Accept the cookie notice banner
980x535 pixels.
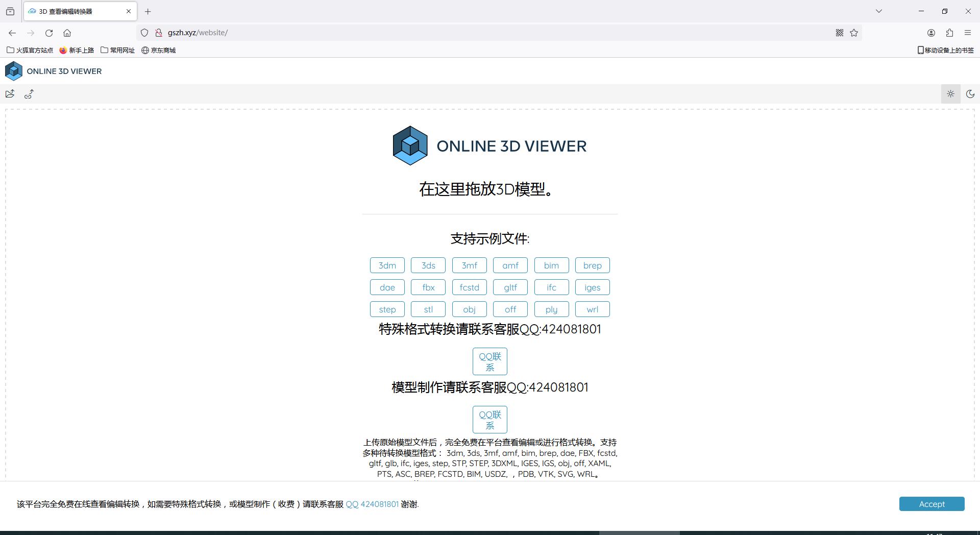(x=932, y=504)
